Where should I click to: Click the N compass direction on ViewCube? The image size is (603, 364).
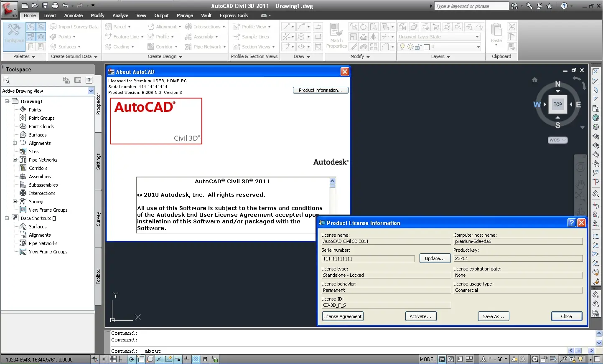coord(558,84)
